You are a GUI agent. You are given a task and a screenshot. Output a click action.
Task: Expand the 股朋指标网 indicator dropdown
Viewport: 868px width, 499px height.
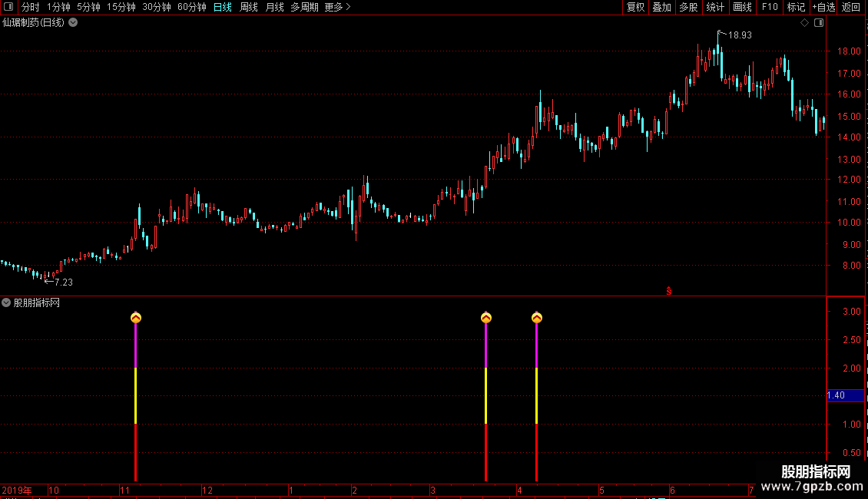click(x=6, y=302)
